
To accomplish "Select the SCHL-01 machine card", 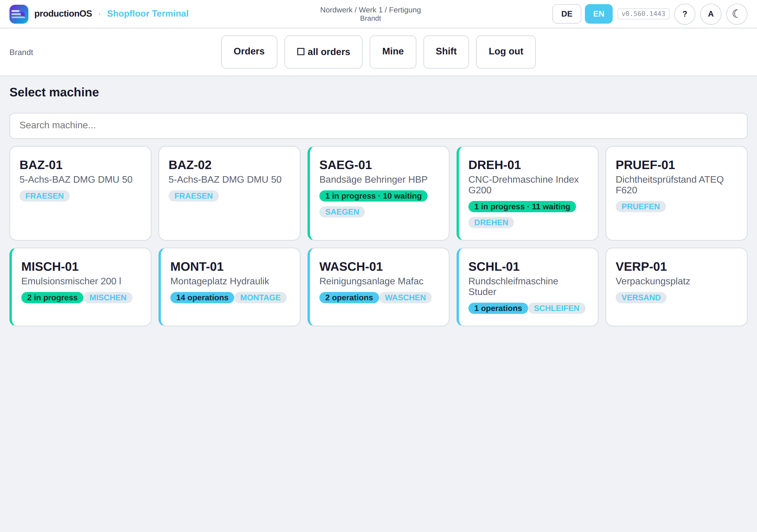I will [x=528, y=287].
